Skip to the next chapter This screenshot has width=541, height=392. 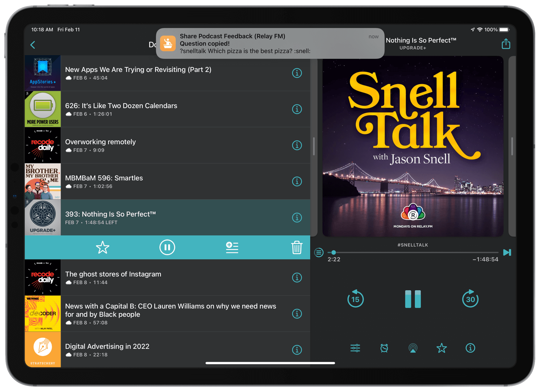pos(507,252)
